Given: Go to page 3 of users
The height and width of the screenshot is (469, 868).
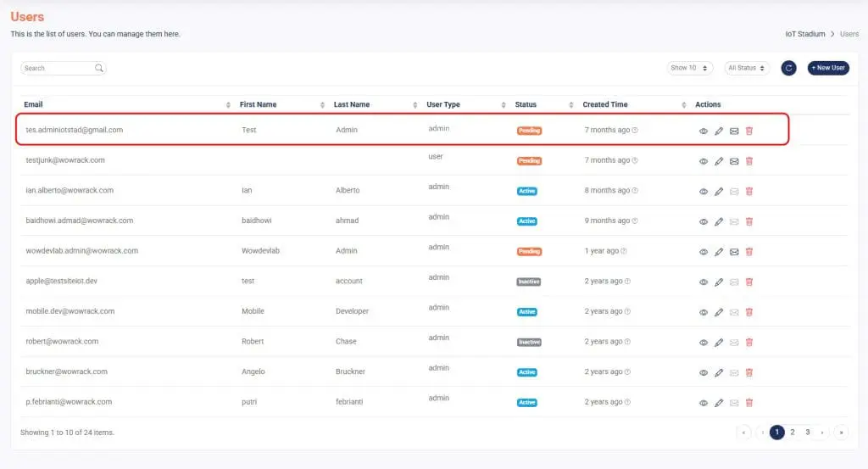Looking at the screenshot, I should [x=808, y=433].
